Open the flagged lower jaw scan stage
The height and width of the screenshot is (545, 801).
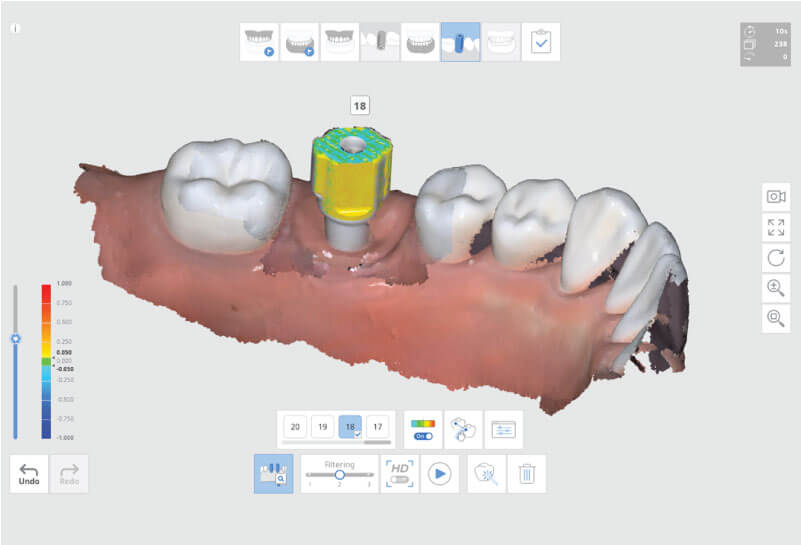[x=299, y=42]
